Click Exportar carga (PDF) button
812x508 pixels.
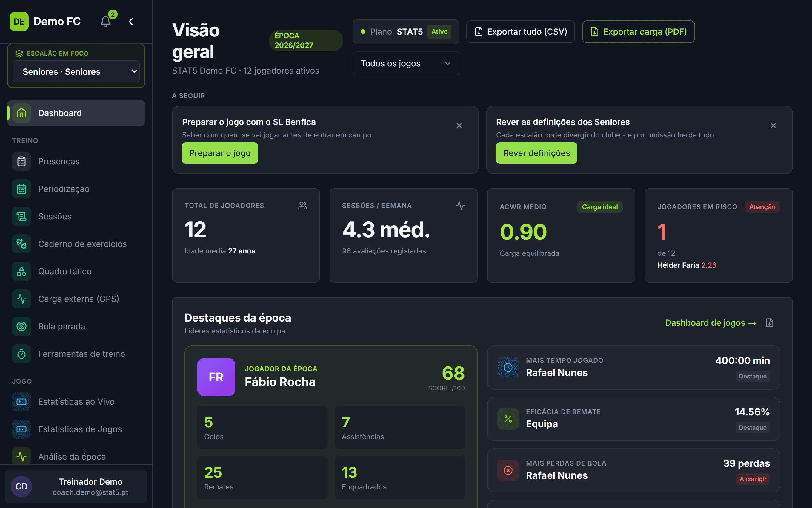click(638, 32)
